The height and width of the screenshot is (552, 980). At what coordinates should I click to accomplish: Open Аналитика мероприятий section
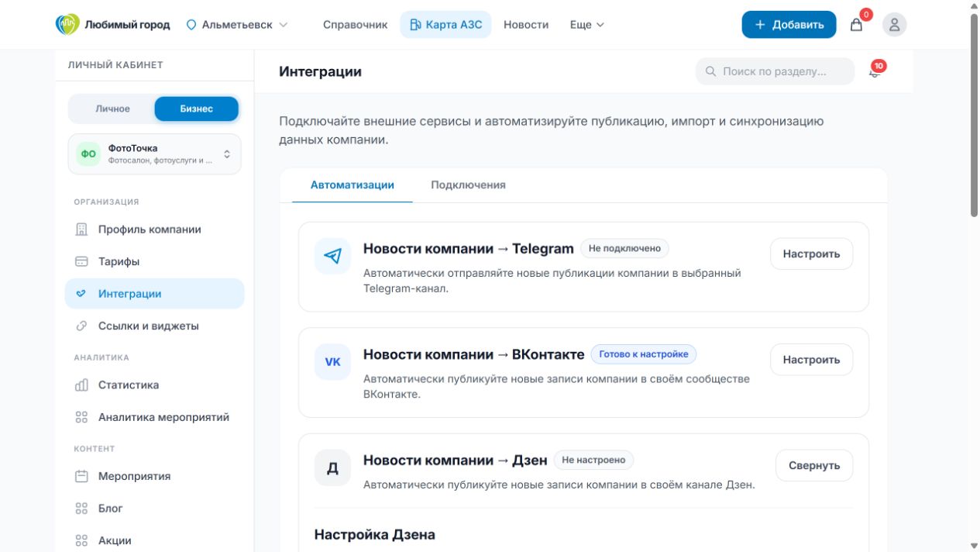pos(155,417)
